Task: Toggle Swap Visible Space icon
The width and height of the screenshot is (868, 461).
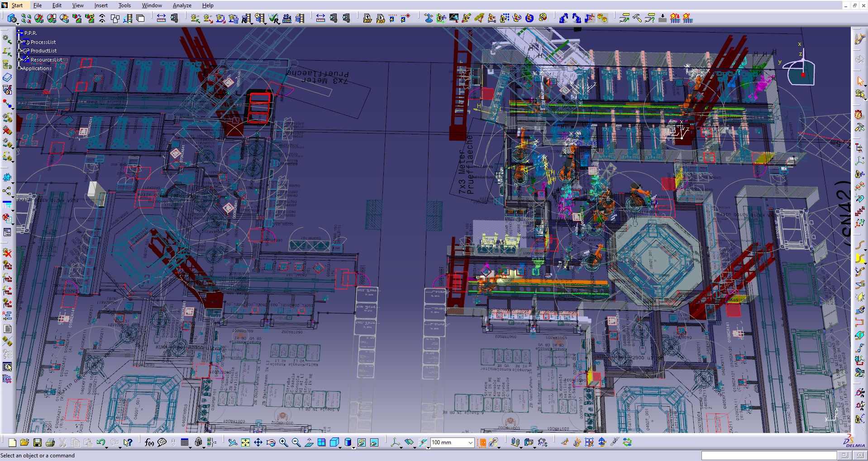Action: (374, 442)
